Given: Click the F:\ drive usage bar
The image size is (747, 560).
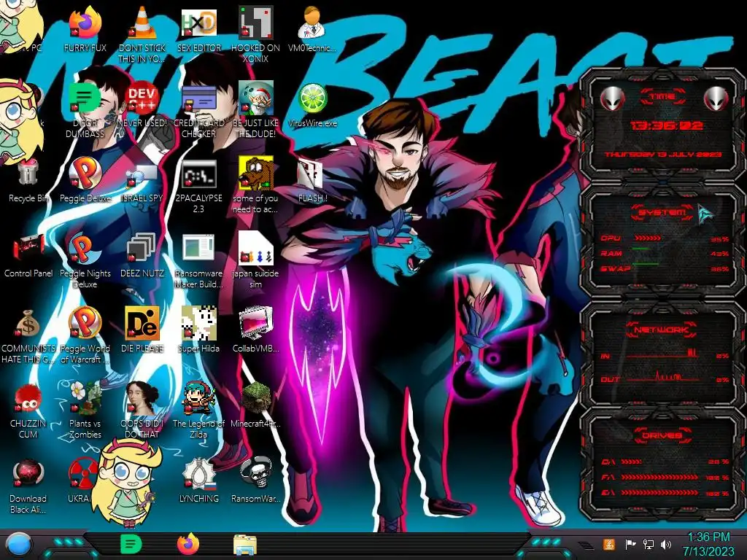Looking at the screenshot, I should coord(659,477).
